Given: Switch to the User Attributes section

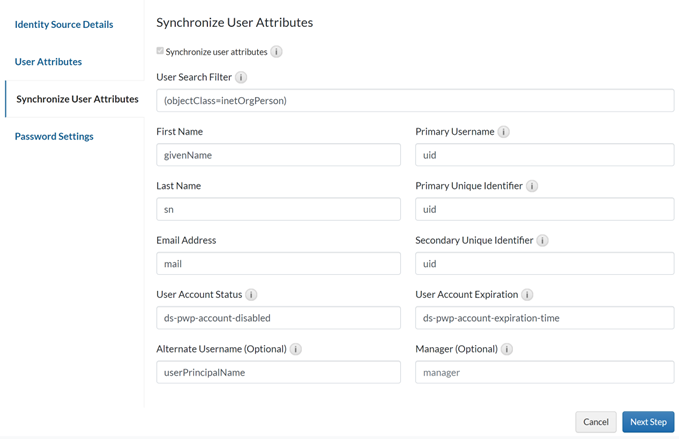Looking at the screenshot, I should [x=48, y=62].
